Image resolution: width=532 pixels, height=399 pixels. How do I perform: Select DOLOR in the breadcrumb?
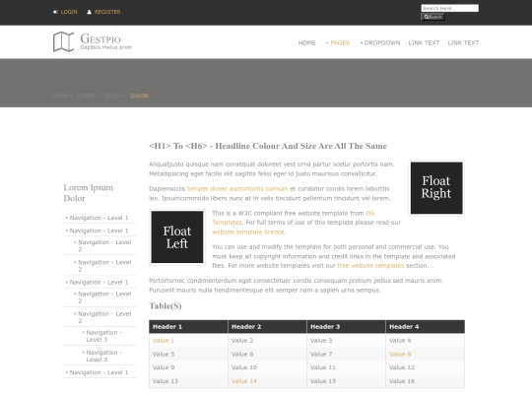140,96
